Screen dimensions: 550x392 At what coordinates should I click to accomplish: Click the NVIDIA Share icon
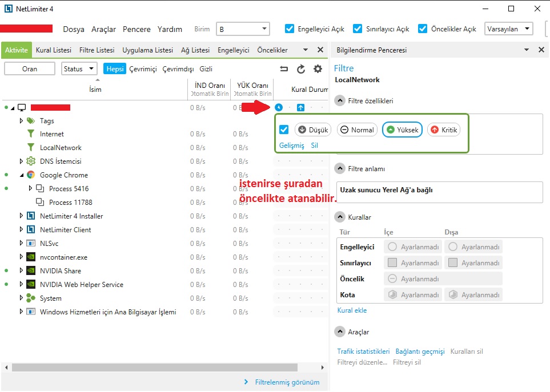point(31,271)
